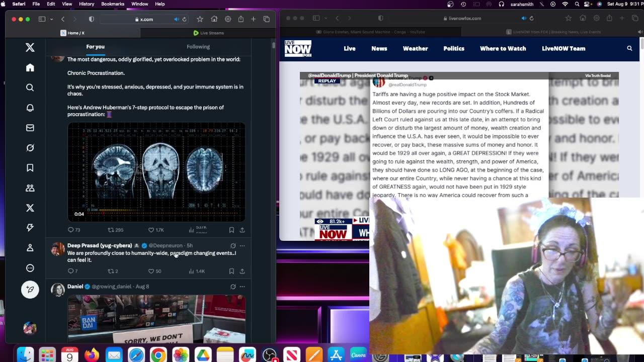Click Grok icon on Daniel's post
Viewport: 644px width, 362px height.
233,287
